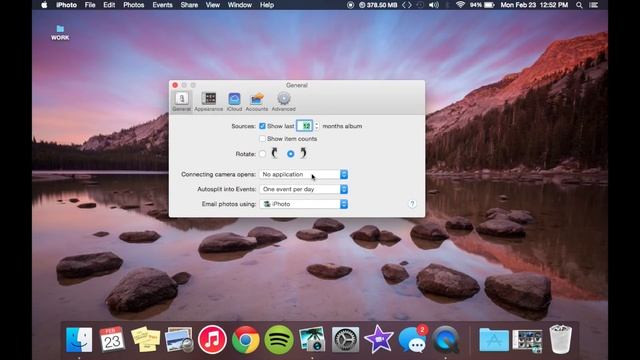Image resolution: width=640 pixels, height=360 pixels.
Task: Launch Spotify from the dock
Action: coord(279,340)
